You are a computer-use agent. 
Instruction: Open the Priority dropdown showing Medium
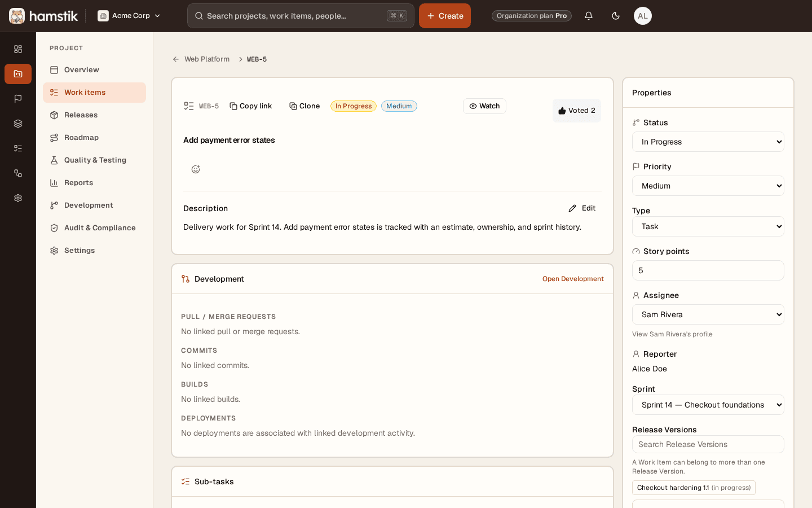click(708, 186)
